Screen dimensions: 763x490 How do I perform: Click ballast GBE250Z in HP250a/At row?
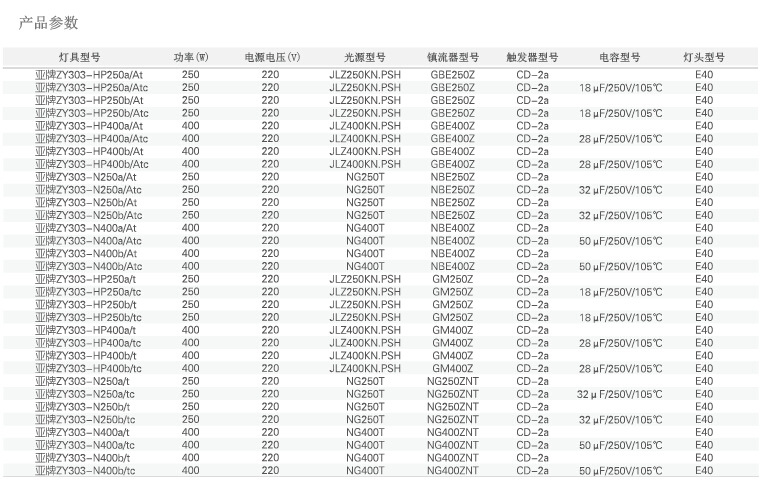pos(453,75)
